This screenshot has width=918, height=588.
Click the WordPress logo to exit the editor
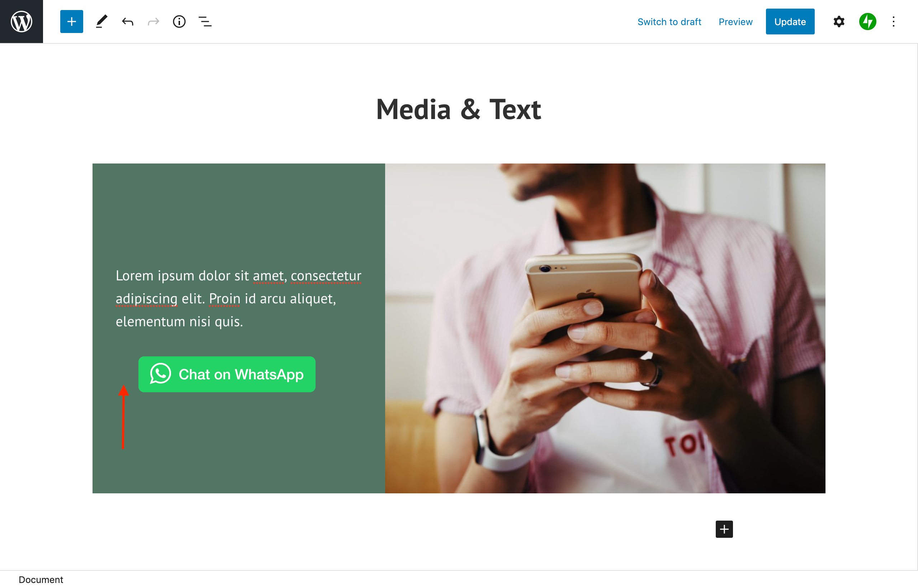point(22,22)
